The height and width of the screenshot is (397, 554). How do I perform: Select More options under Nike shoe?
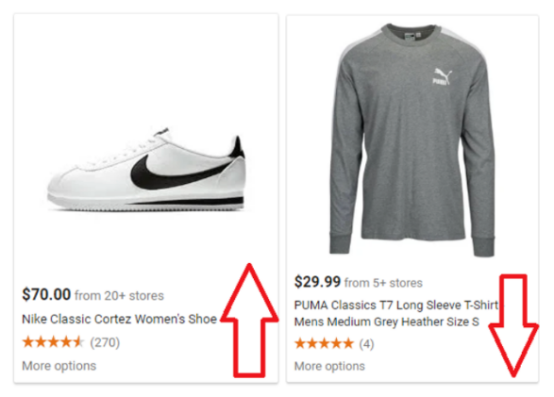tap(59, 366)
